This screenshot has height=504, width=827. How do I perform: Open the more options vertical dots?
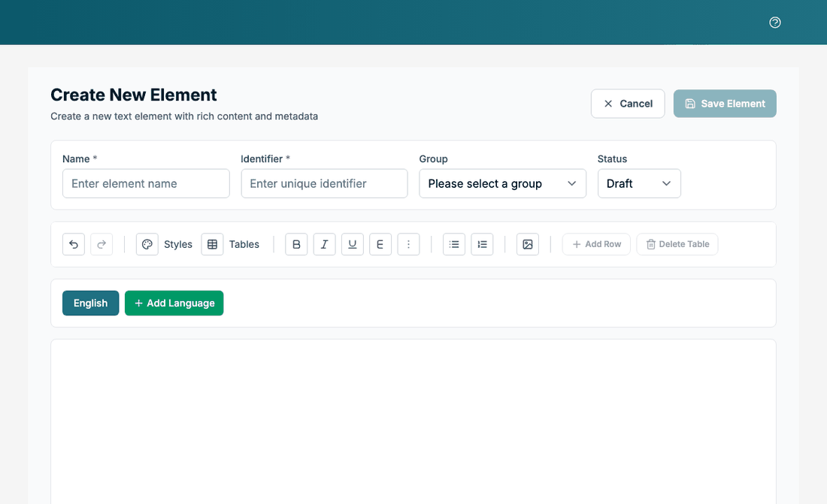[408, 244]
